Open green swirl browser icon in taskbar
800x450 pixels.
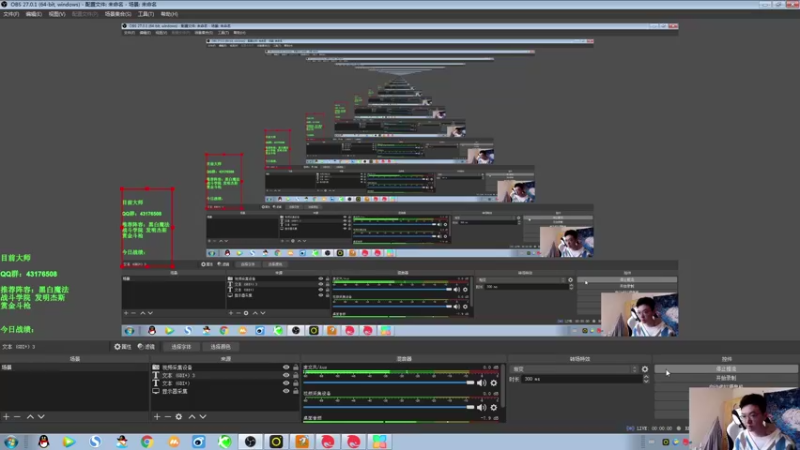tap(224, 441)
